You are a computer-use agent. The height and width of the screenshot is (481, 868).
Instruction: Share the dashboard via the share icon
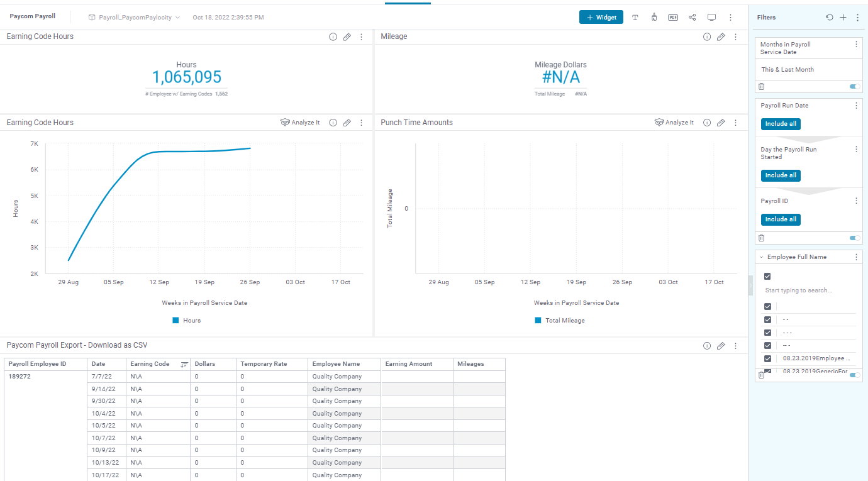pyautogui.click(x=693, y=18)
